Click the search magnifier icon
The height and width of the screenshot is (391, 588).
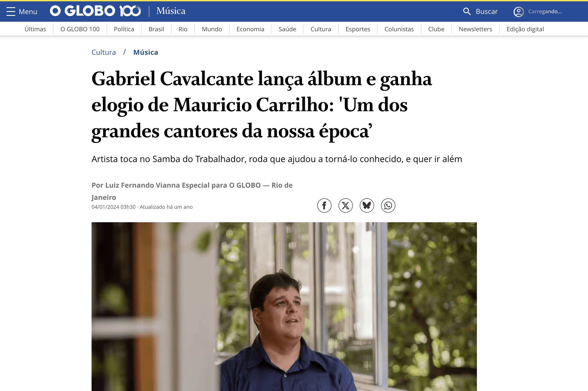click(467, 12)
